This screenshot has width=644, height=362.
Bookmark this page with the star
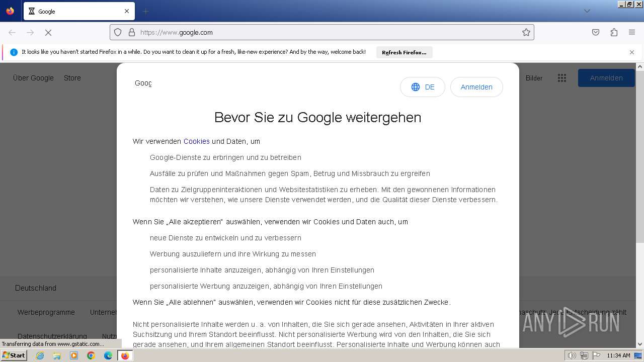pos(526,32)
